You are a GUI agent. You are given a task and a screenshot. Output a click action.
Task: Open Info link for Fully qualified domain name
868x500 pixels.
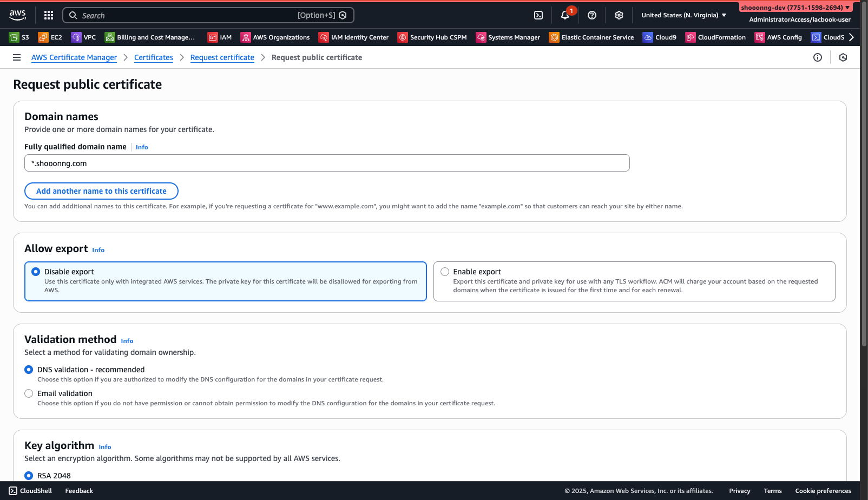point(142,147)
